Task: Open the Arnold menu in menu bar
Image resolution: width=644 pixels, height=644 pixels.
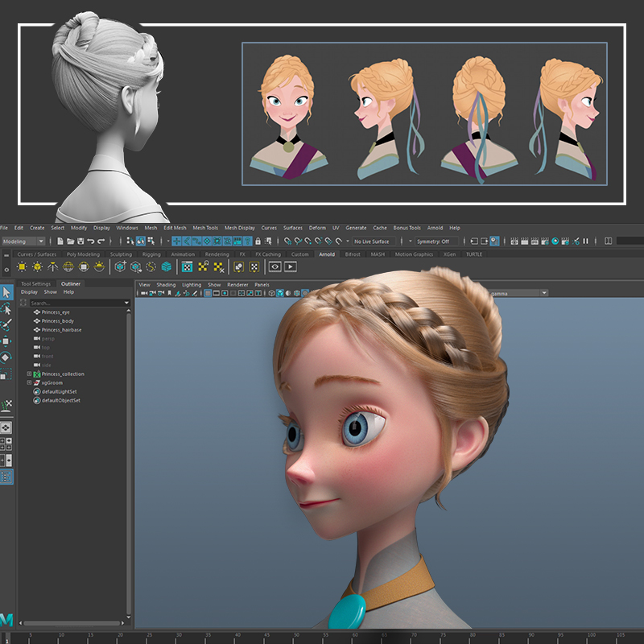Action: tap(435, 228)
